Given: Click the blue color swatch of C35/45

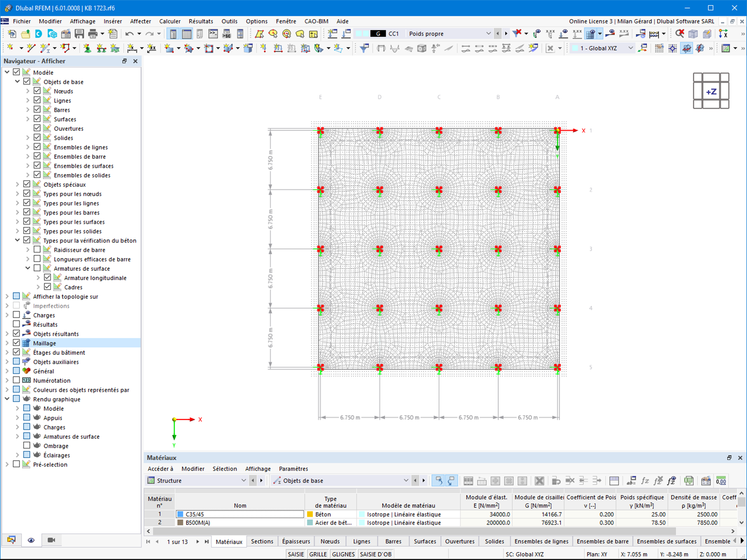Looking at the screenshot, I should (x=180, y=514).
